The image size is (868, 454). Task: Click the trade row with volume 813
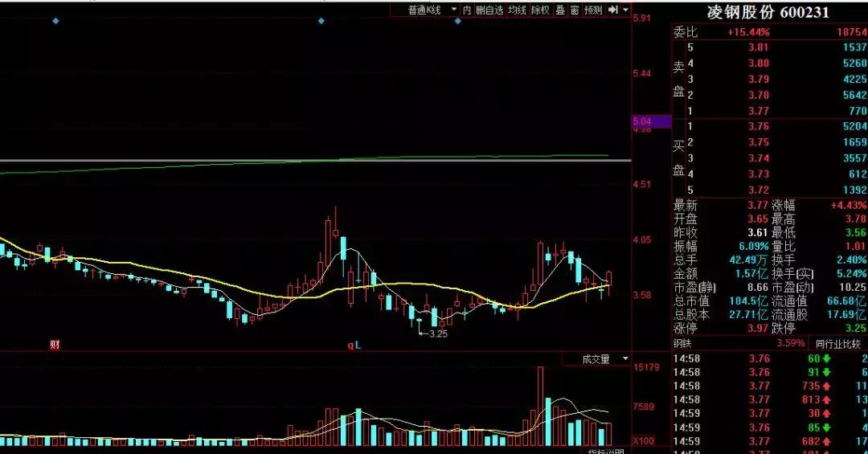770,399
